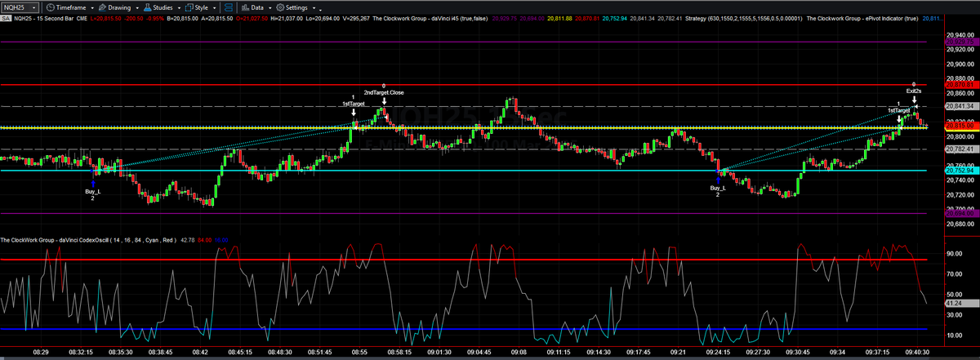
Task: Open the Timeframe menu
Action: pyautogui.click(x=68, y=7)
